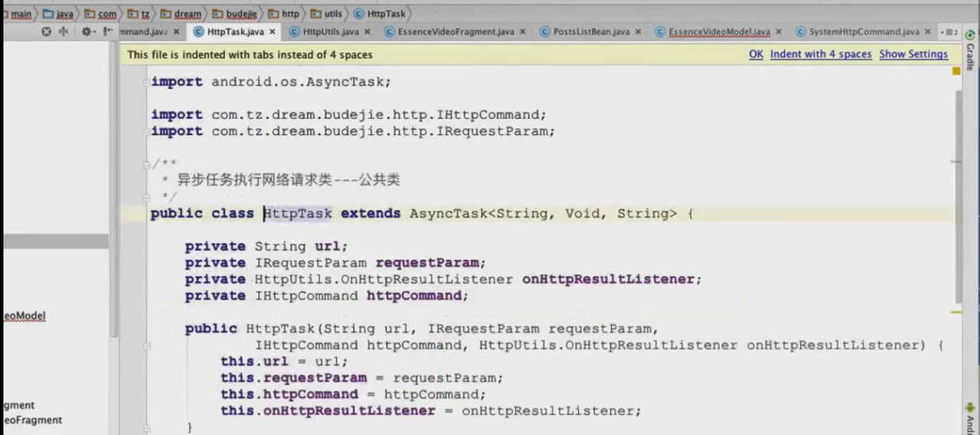Click the requestParam field name

[426, 263]
